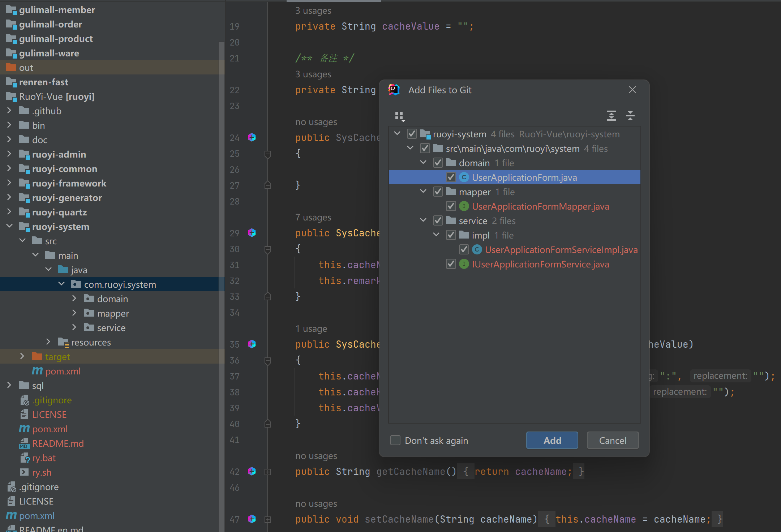The width and height of the screenshot is (781, 532).
Task: Select UserApplicationFormServiceImpl.java in file list
Action: (561, 250)
